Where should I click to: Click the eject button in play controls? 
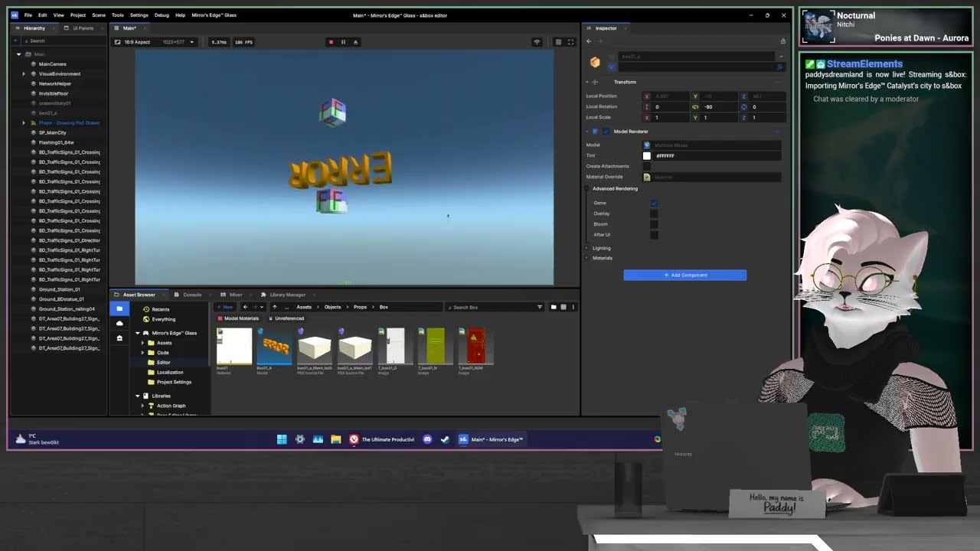355,42
